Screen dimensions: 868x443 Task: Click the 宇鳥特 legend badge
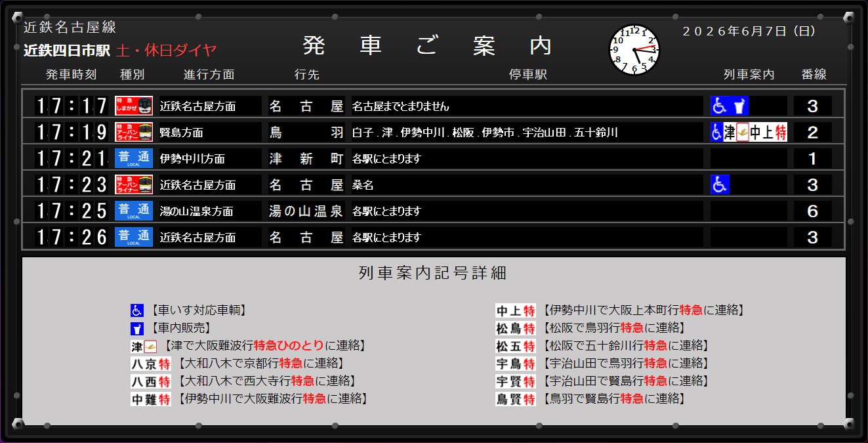click(x=516, y=364)
